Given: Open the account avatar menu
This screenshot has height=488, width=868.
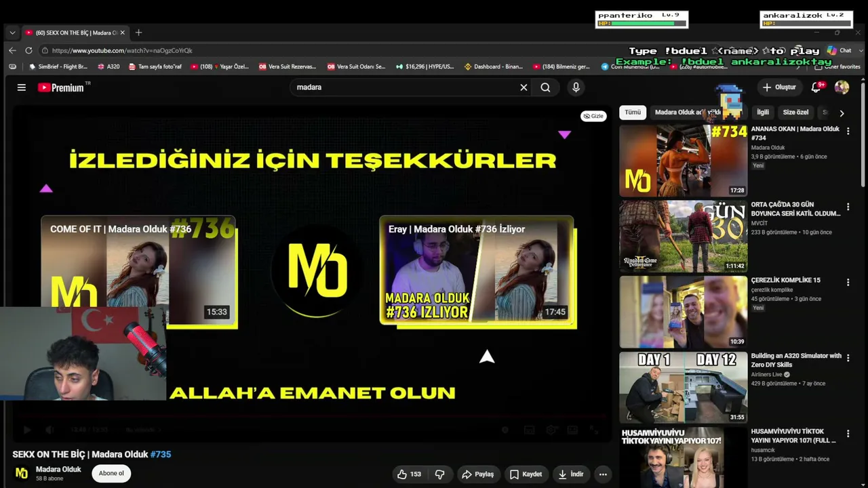Looking at the screenshot, I should coord(842,87).
